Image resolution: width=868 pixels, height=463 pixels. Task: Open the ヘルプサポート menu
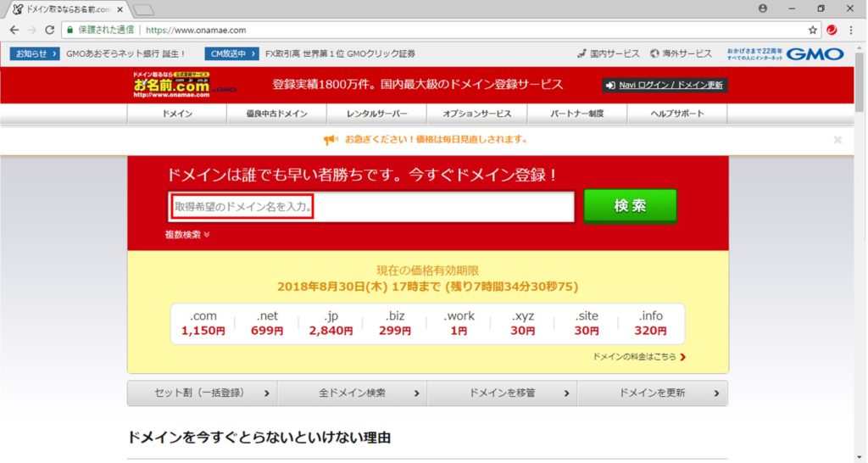677,114
